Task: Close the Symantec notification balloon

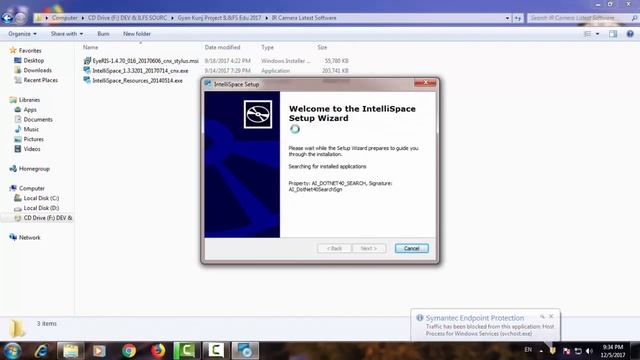Action: pos(551,316)
